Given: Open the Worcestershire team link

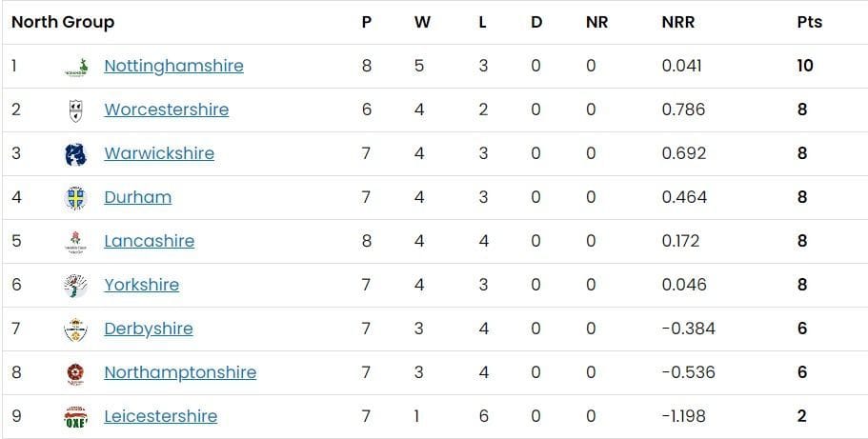Looking at the screenshot, I should (x=166, y=110).
